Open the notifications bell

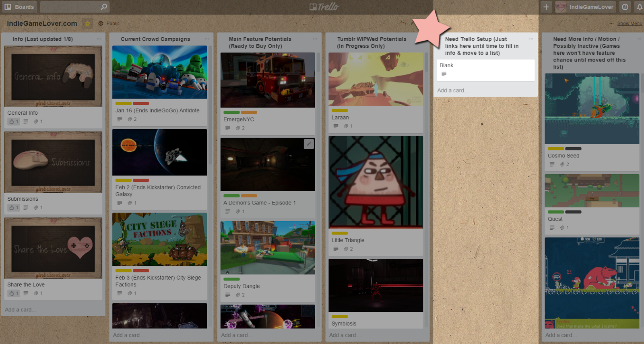639,7
